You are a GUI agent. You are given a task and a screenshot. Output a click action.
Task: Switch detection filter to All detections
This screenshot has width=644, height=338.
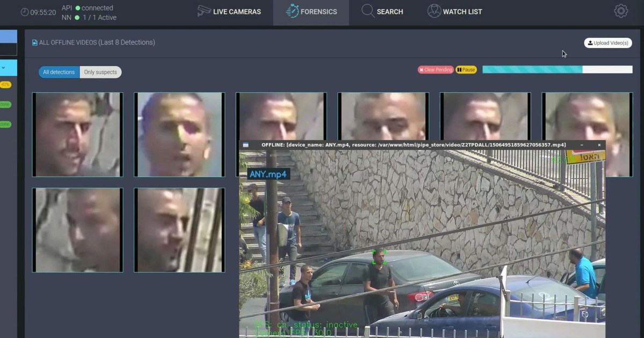coord(58,72)
